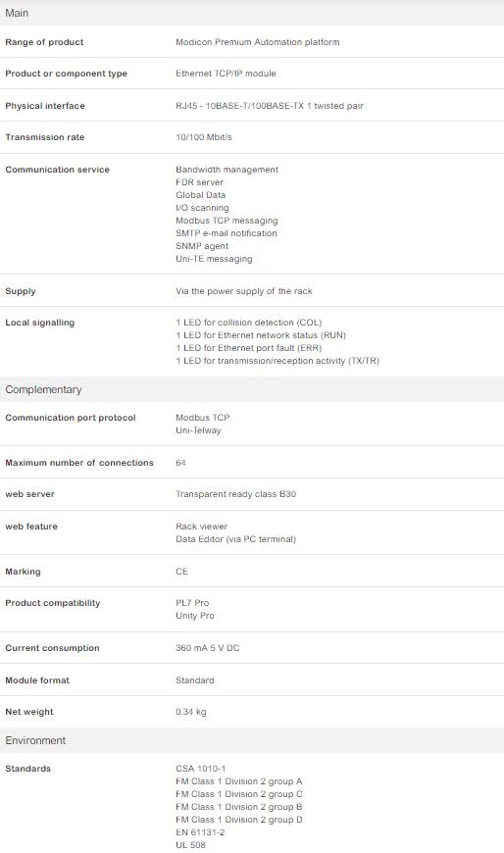The height and width of the screenshot is (853, 504).
Task: Collapse the Main section header
Action: [252, 13]
